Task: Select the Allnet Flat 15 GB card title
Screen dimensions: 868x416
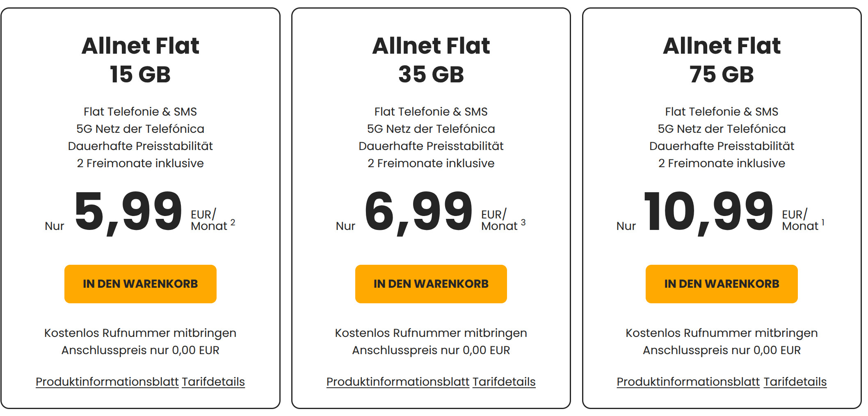Action: coord(142,59)
